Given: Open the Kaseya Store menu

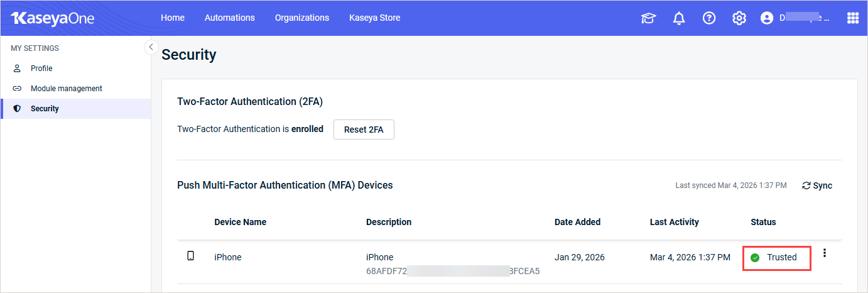Looking at the screenshot, I should [x=375, y=18].
